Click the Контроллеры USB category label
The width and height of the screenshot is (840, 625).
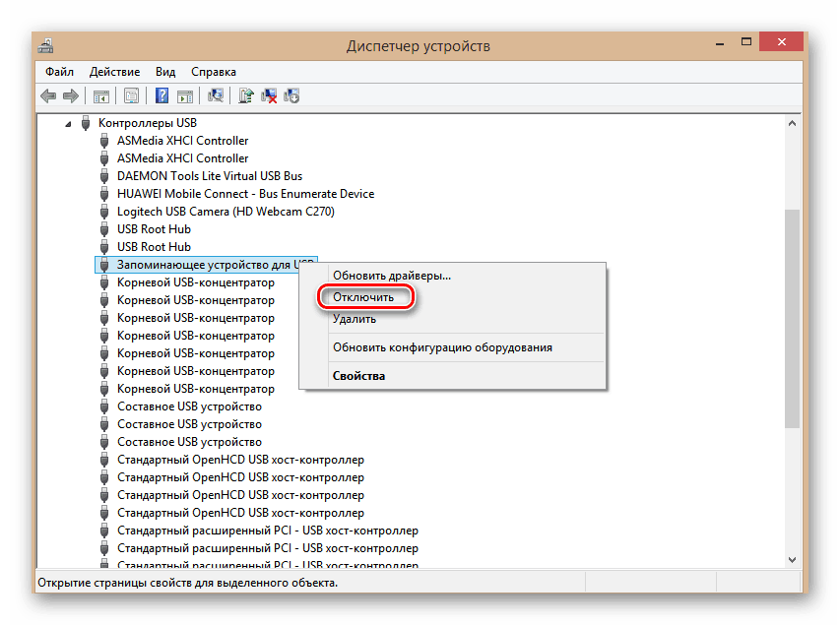[148, 123]
